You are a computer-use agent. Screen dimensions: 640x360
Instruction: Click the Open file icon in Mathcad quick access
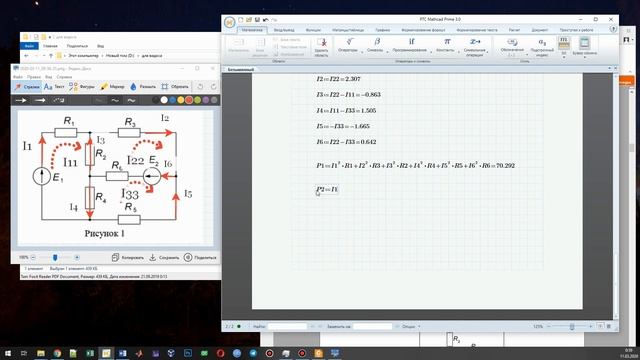tap(249, 20)
